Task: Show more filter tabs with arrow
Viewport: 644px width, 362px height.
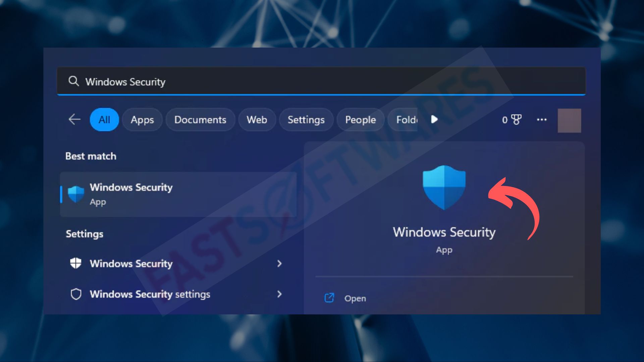Action: (x=434, y=119)
